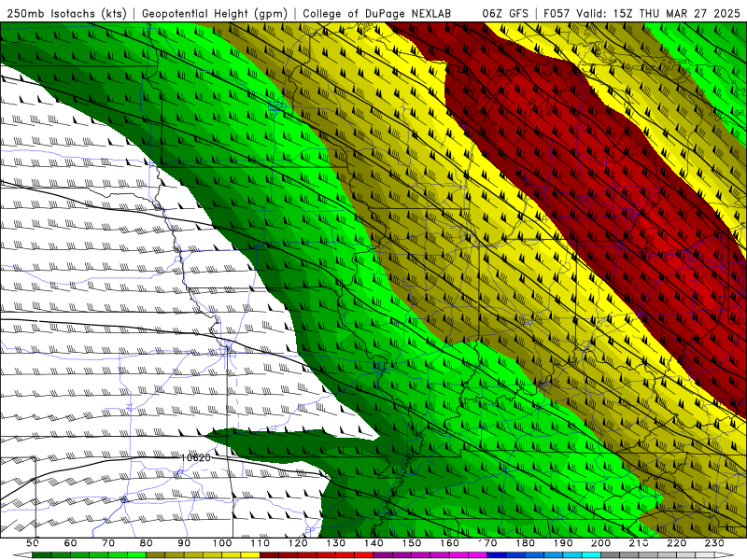Click the 'F057' forecast hour text
This screenshot has width=747, height=560.
tap(557, 13)
